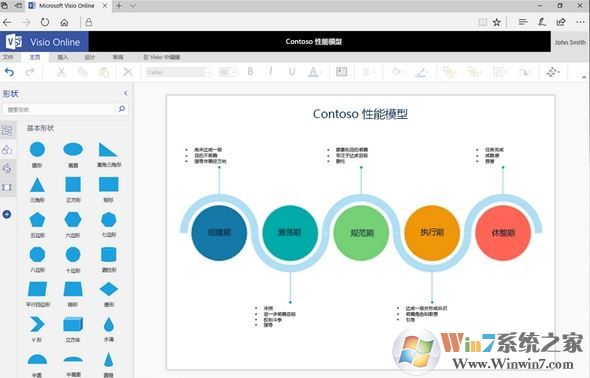Select the Text Box tool icon
The image size is (590, 378).
341,71
